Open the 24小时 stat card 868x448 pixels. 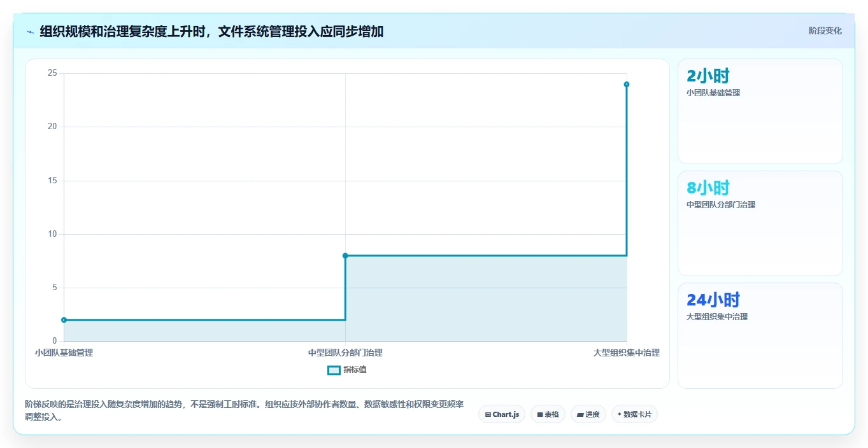tap(760, 335)
